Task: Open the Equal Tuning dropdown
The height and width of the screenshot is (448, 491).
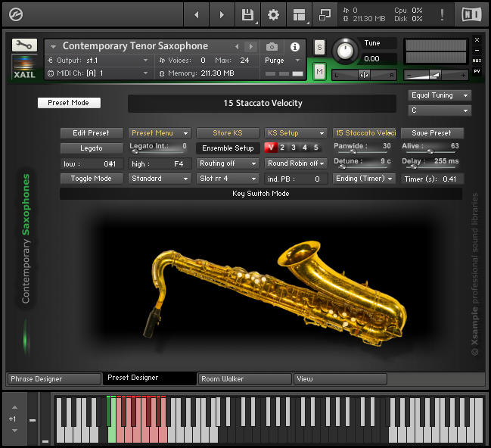Action: click(440, 95)
